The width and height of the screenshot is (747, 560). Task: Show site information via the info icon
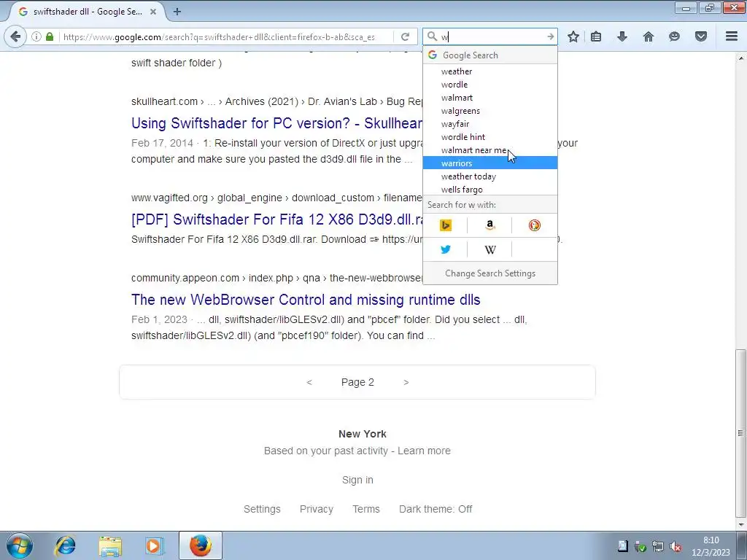pyautogui.click(x=36, y=36)
